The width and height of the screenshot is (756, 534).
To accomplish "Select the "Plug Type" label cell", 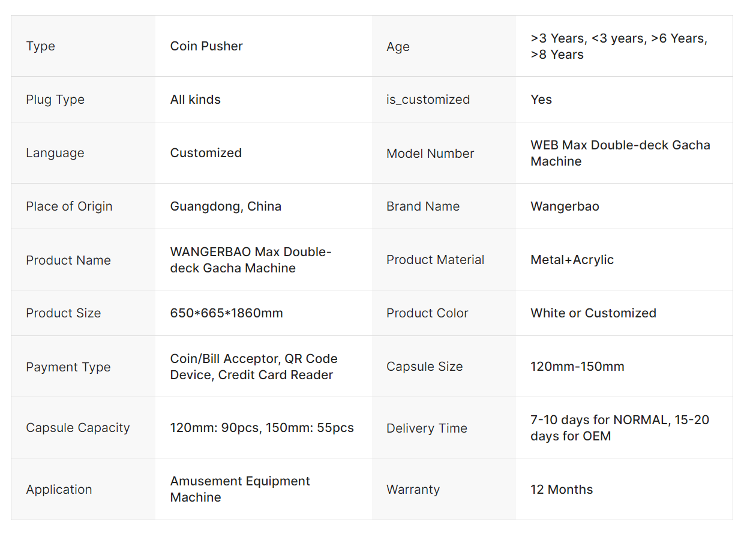I will [x=55, y=100].
